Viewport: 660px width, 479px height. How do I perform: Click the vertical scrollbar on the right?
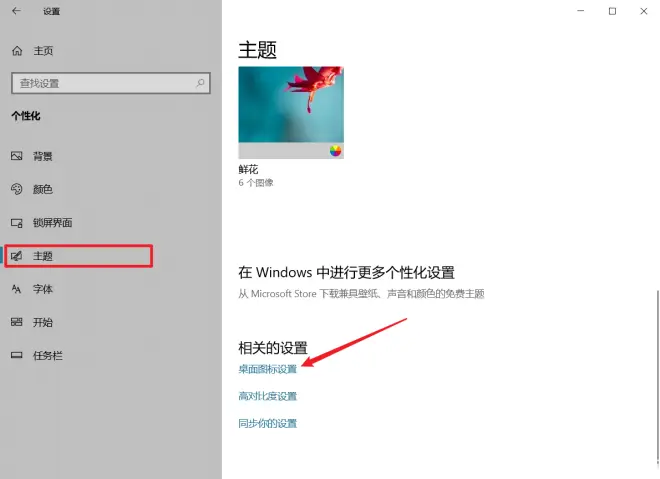coord(657,377)
